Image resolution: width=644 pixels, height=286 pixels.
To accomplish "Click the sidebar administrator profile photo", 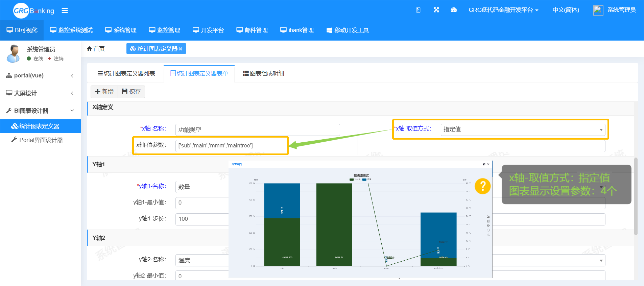I will click(x=14, y=53).
